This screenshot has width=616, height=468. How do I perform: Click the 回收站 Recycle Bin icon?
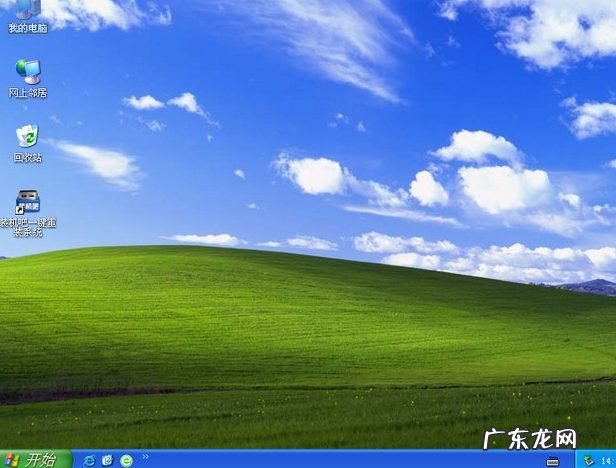point(27,136)
